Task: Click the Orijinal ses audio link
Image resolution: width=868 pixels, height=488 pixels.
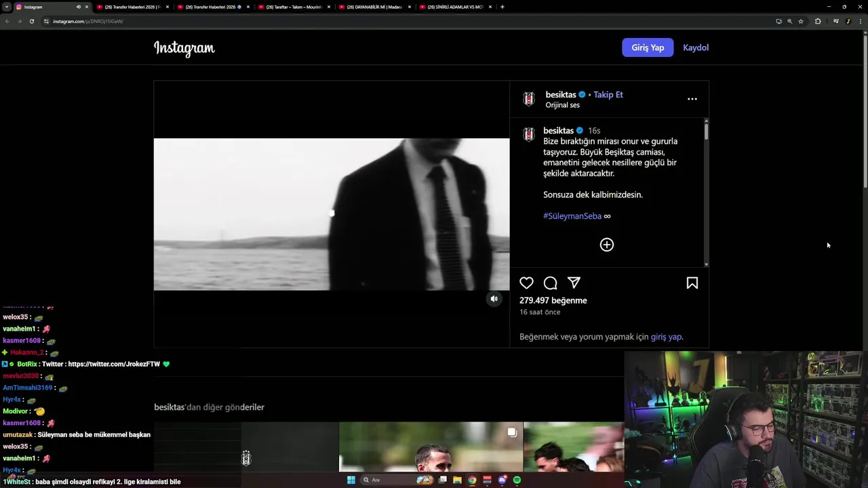Action: point(562,105)
